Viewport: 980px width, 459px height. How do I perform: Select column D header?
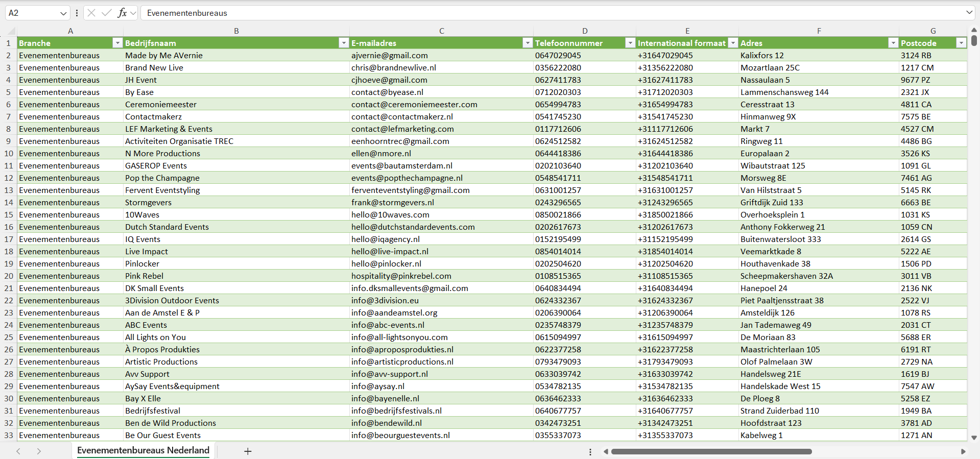pyautogui.click(x=585, y=31)
